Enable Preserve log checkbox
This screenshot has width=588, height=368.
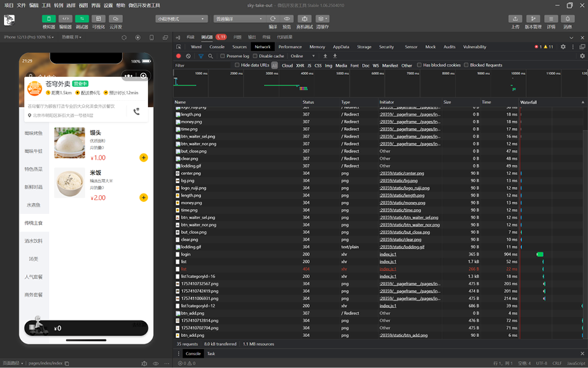click(223, 56)
